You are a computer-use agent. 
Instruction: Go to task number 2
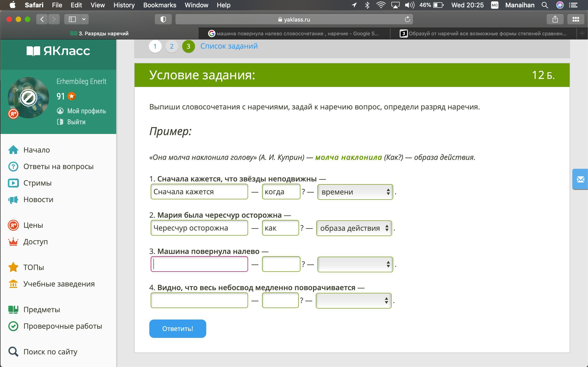point(172,46)
